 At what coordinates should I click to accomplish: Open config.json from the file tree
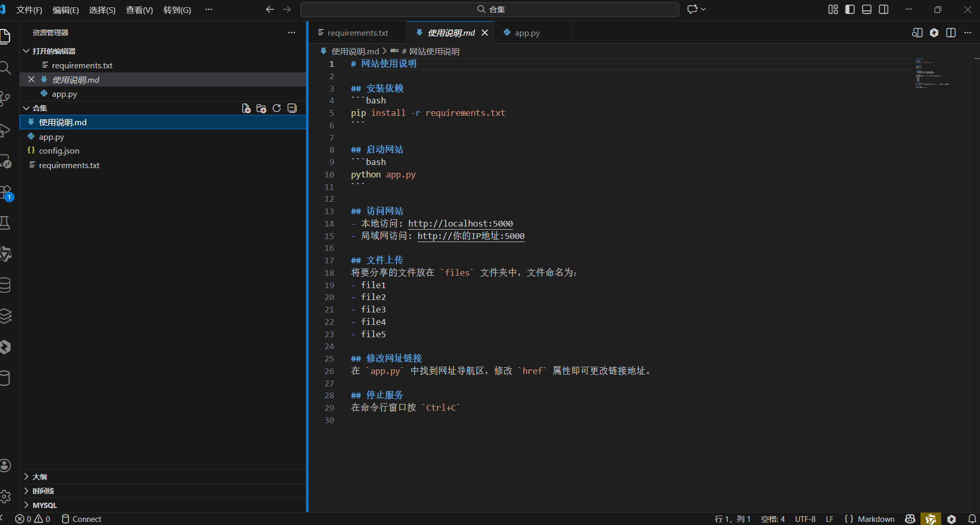(x=163, y=151)
